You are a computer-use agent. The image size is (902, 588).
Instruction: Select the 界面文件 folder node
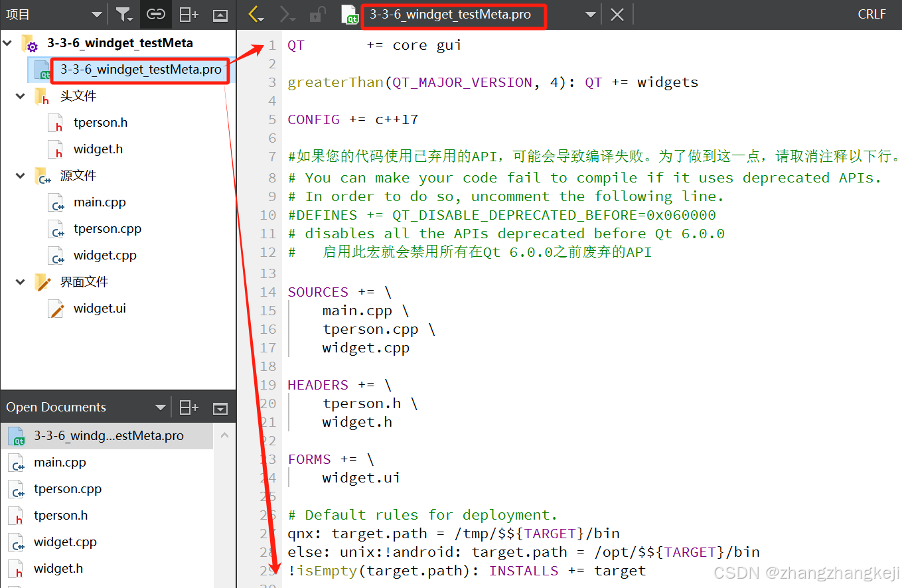coord(84,282)
